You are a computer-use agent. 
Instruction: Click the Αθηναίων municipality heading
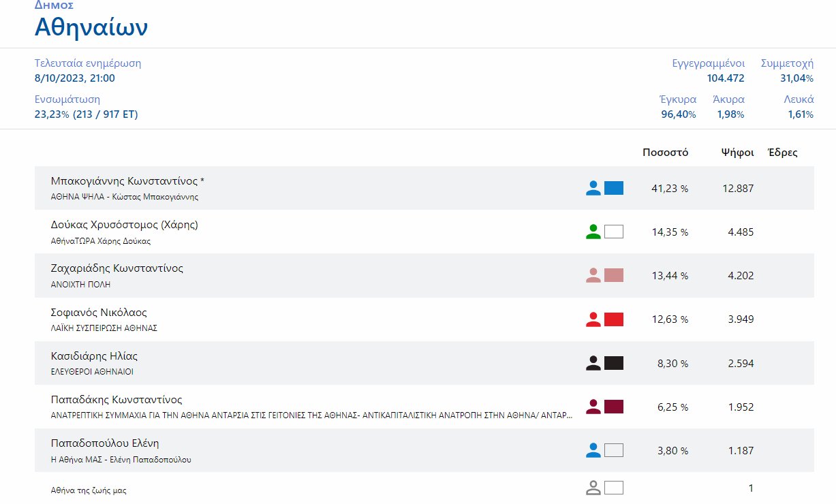(x=91, y=27)
